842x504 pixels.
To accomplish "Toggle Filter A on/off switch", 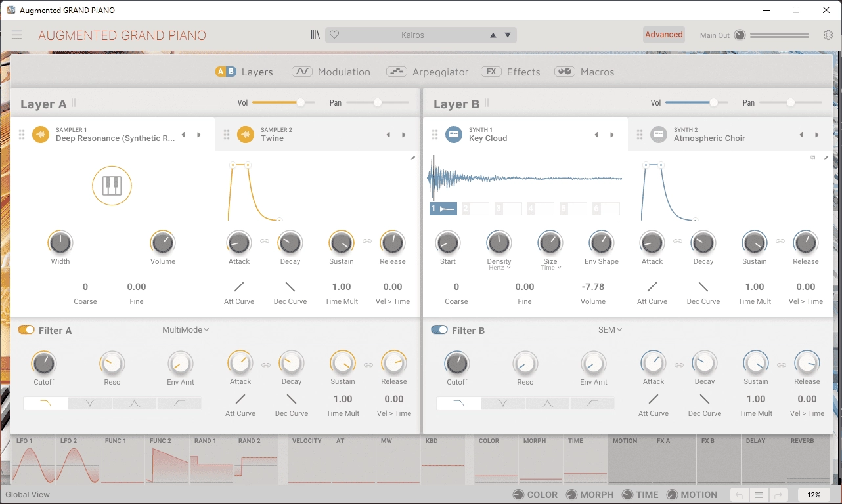I will (x=26, y=330).
